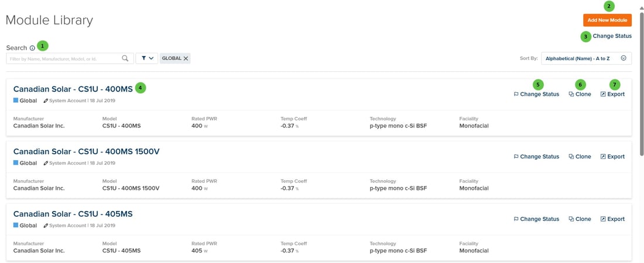644x263 pixels.
Task: Click the Search info icon
Action: click(32, 48)
